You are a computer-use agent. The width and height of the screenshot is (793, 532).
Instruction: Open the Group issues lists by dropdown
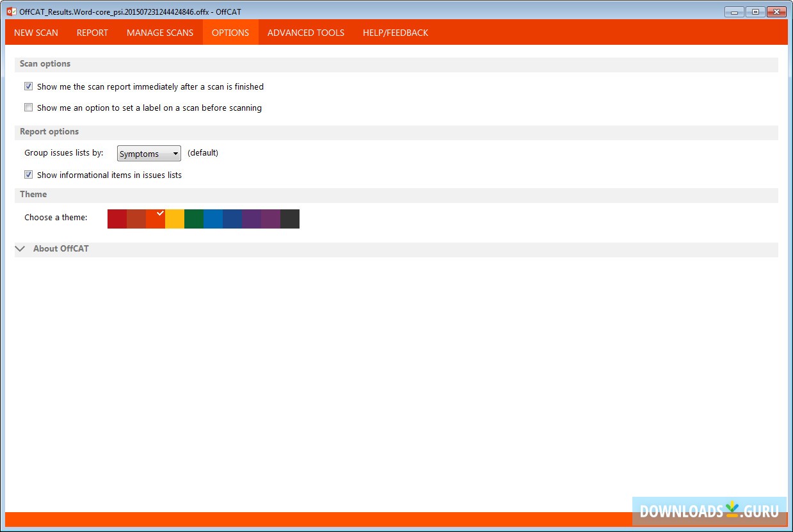148,153
